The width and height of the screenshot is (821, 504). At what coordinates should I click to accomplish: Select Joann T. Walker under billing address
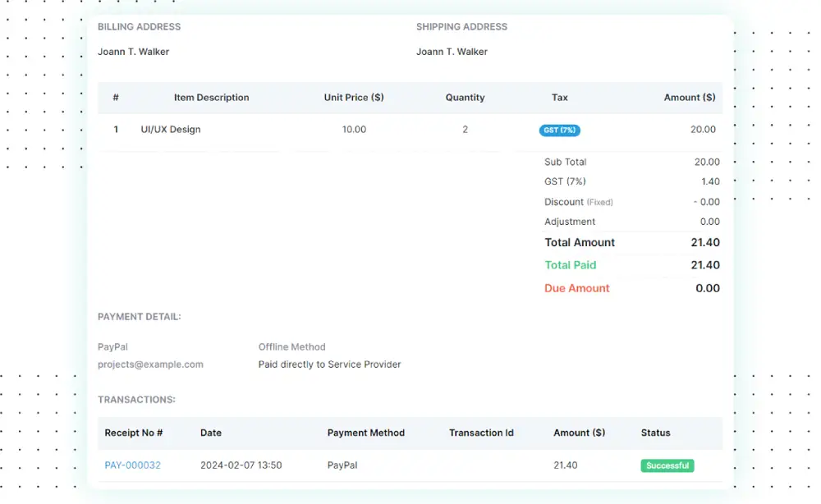(x=135, y=51)
